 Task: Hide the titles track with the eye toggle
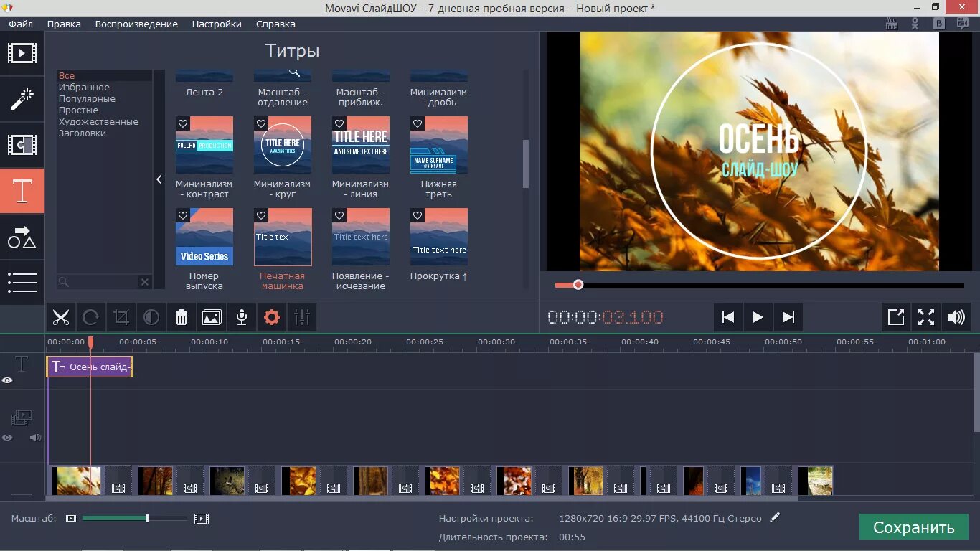point(7,379)
